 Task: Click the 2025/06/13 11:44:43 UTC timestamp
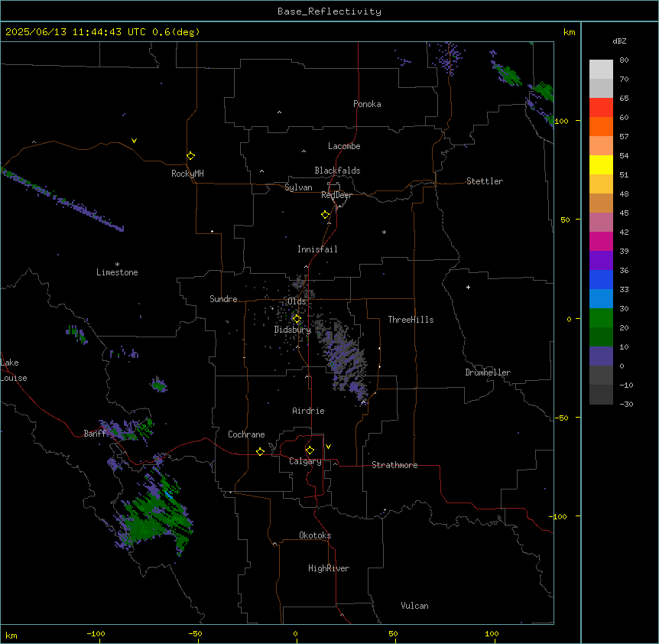coord(76,32)
